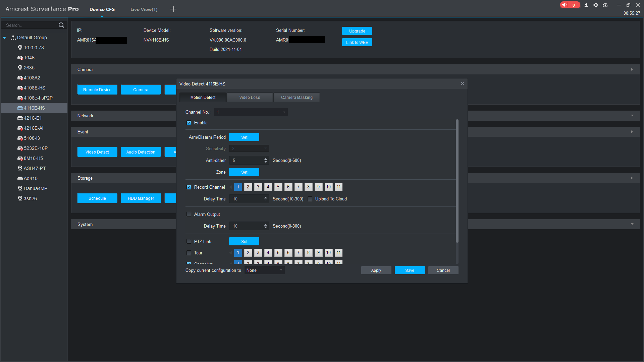Click the Search input field

point(31,25)
